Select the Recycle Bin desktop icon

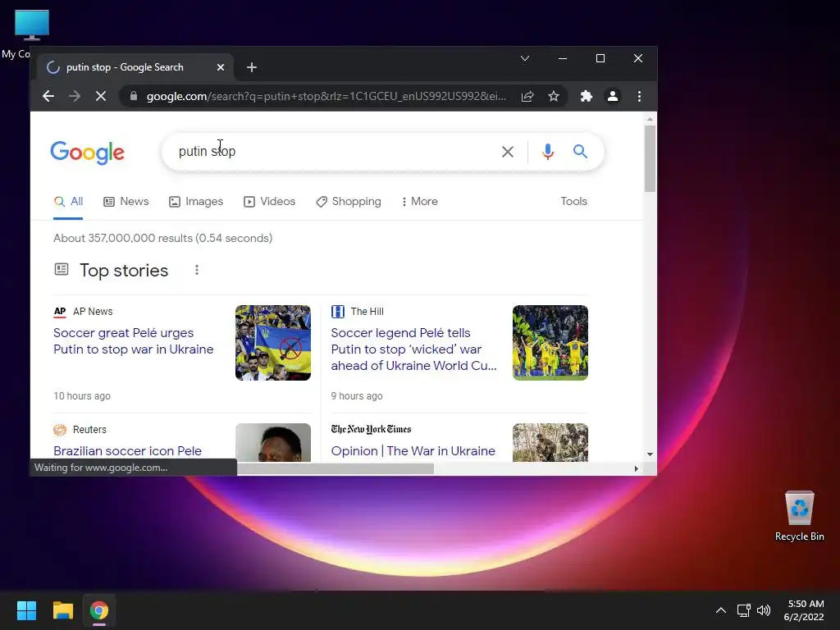799,516
